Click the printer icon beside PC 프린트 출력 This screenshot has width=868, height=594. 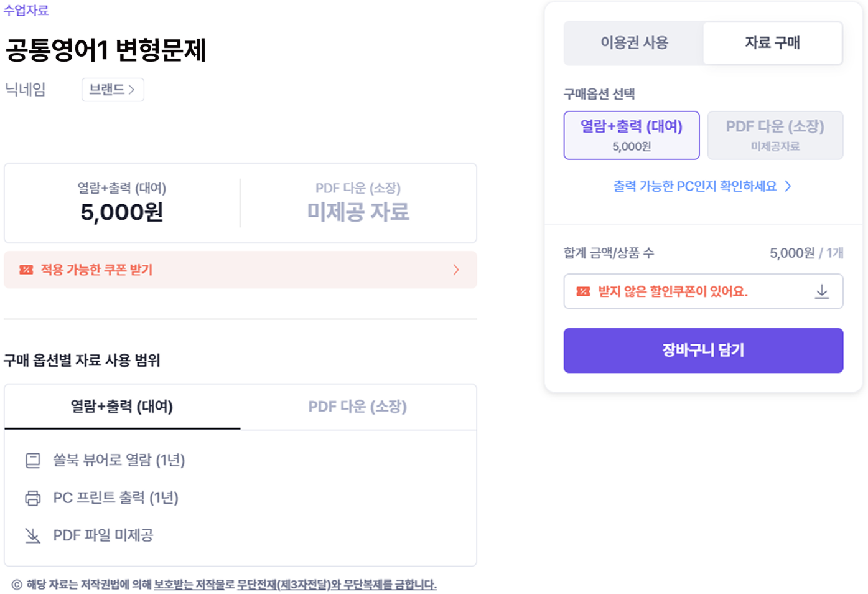pos(33,497)
